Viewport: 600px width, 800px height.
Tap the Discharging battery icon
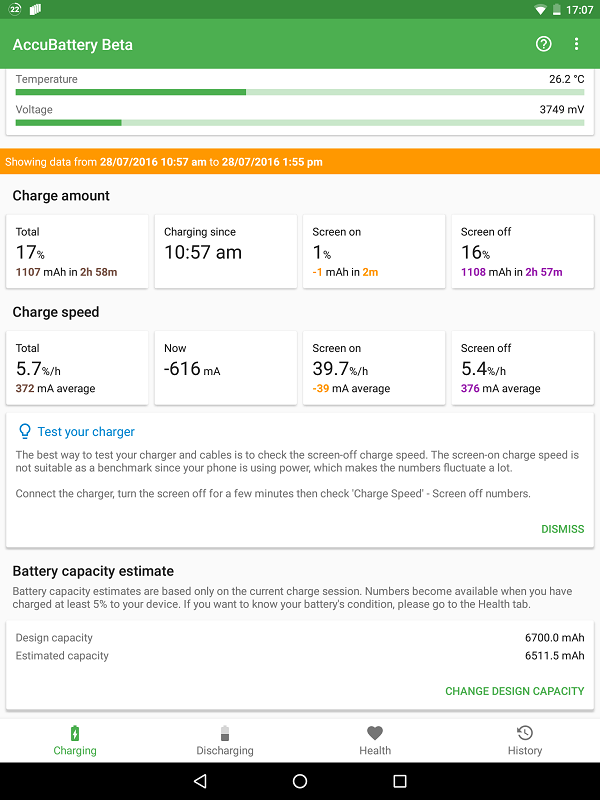[x=225, y=733]
